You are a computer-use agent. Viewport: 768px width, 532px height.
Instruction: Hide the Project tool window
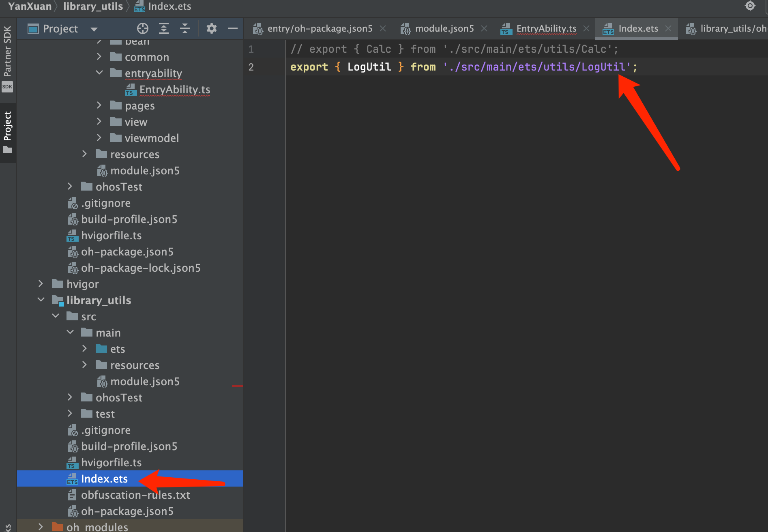[233, 28]
